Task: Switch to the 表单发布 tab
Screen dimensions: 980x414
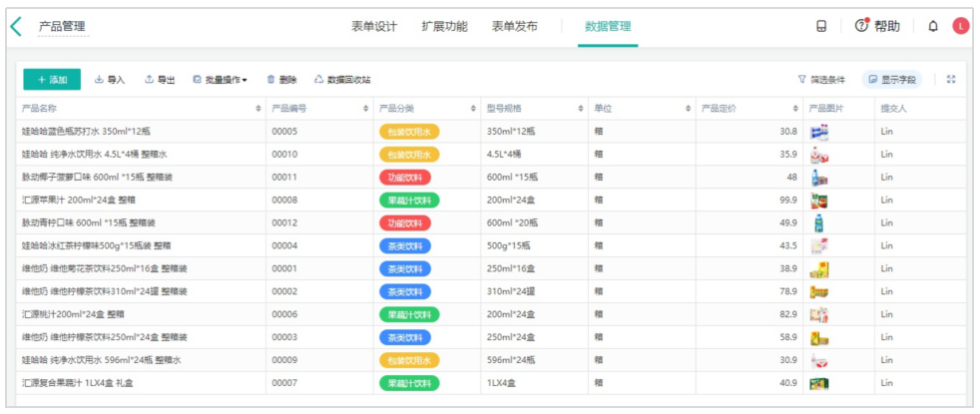Action: 514,27
